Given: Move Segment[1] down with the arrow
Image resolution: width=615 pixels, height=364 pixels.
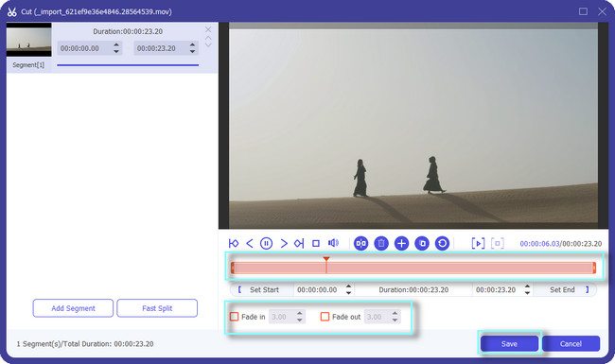Looking at the screenshot, I should point(208,44).
